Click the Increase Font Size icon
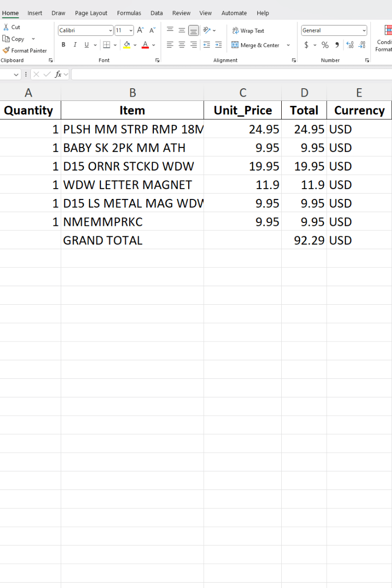The image size is (392, 588). (x=140, y=30)
